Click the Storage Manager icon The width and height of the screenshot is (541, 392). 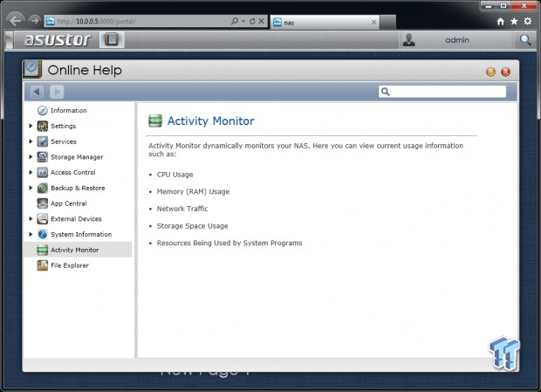coord(43,157)
